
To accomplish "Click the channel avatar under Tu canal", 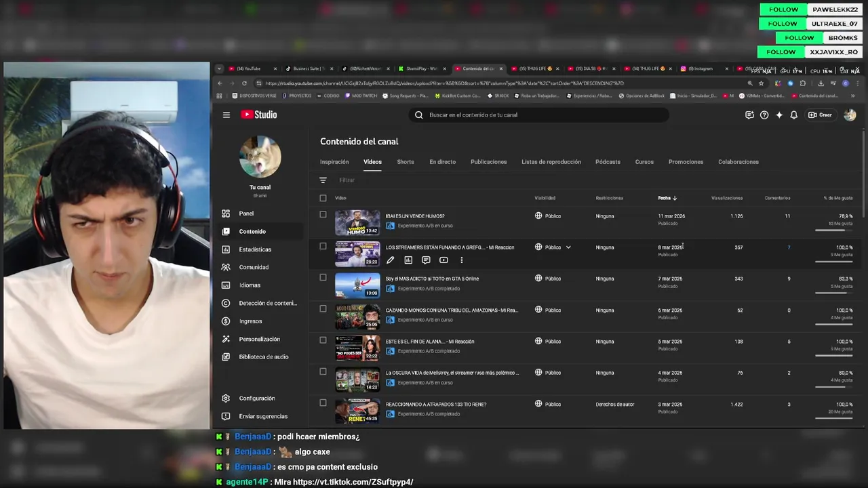I will (x=260, y=157).
